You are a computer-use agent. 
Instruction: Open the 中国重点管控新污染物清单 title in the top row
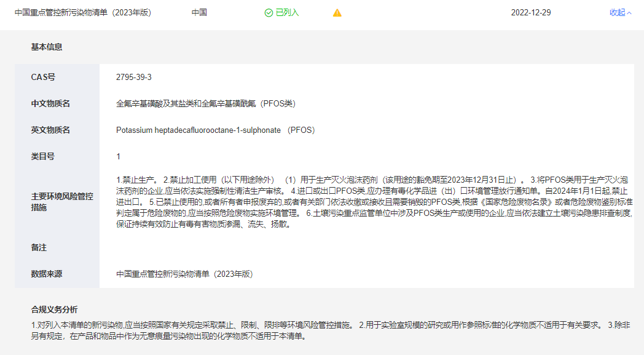[x=83, y=13]
